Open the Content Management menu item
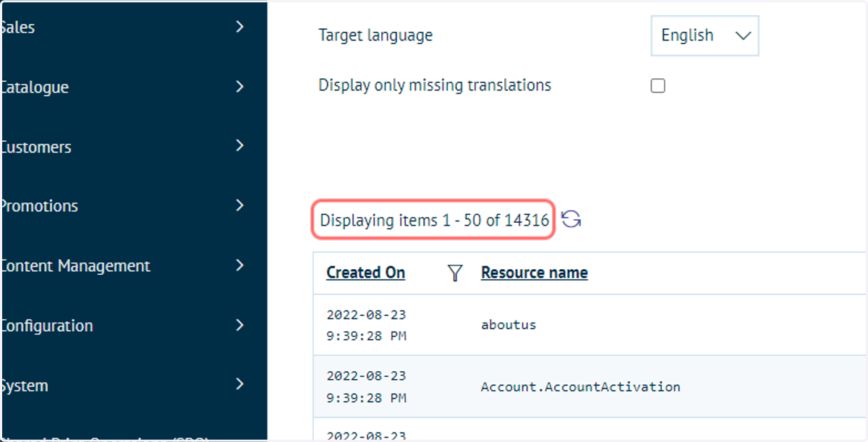The width and height of the screenshot is (868, 442). pos(134,265)
